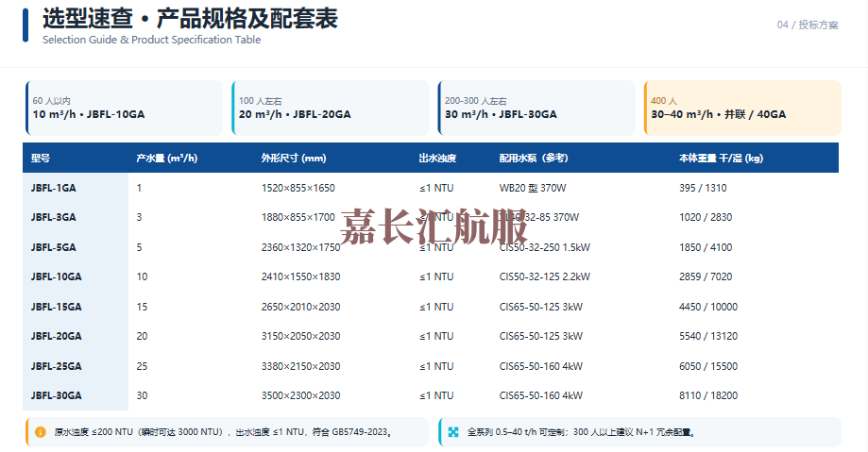The image size is (868, 452).
Task: Click the 外形尺寸 (mm) column header
Action: [294, 159]
